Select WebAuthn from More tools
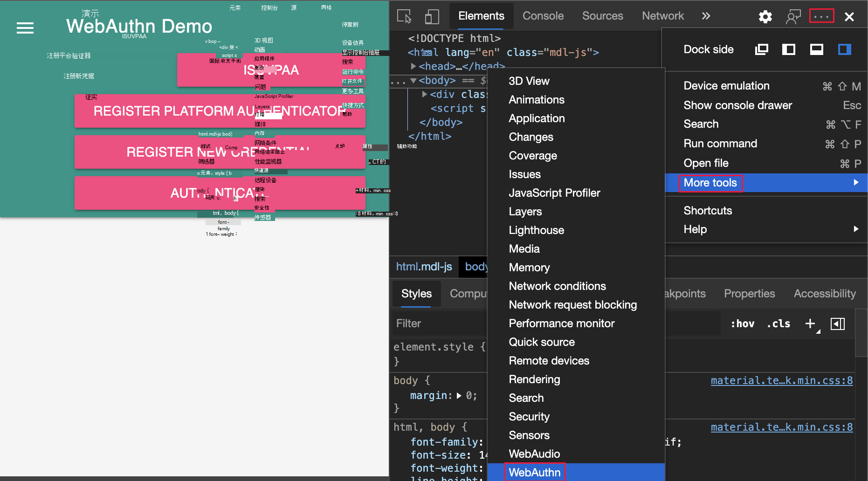Image resolution: width=868 pixels, height=481 pixels. pos(576,472)
